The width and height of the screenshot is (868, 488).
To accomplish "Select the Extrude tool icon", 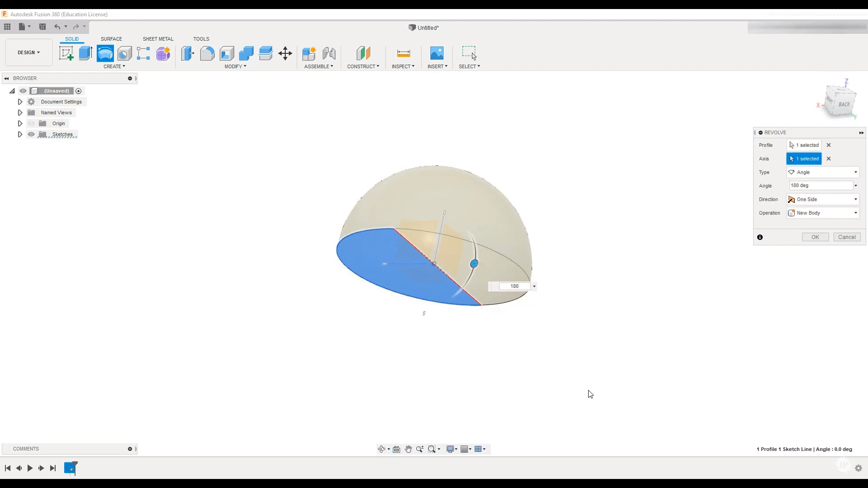I will (x=85, y=53).
